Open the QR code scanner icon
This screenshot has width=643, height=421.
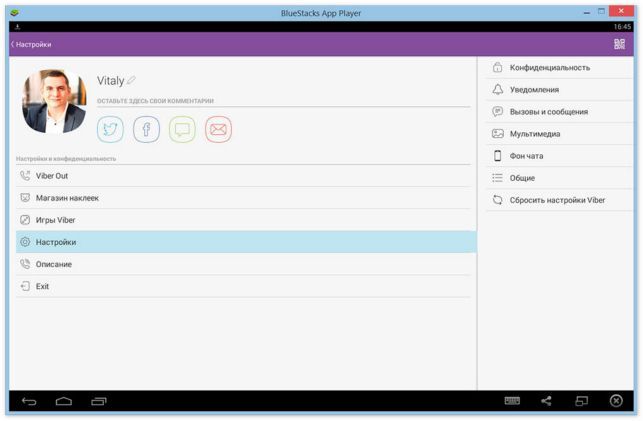[x=619, y=44]
